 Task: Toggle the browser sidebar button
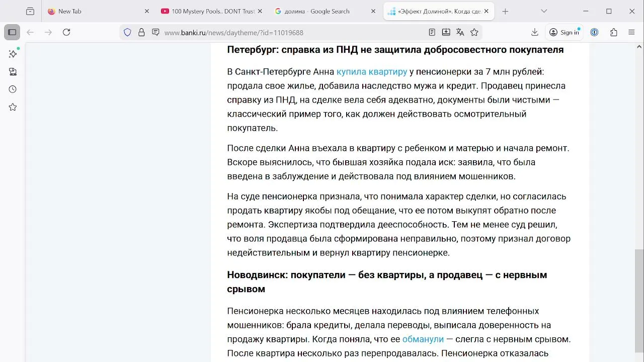pos(12,32)
